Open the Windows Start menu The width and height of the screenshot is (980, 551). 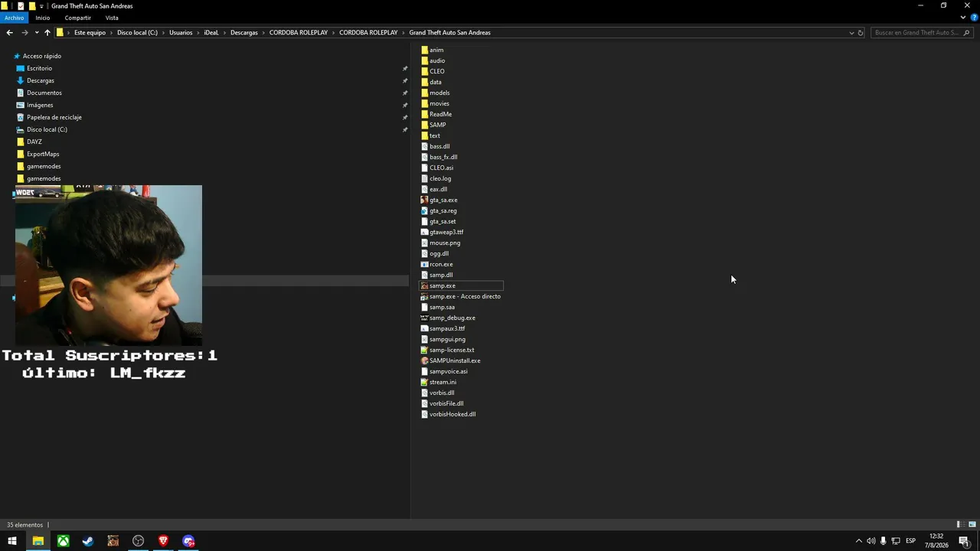12,541
